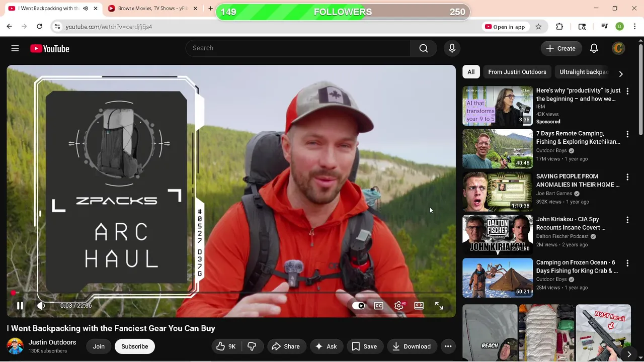
Task: Open the notifications bell
Action: tap(594, 48)
